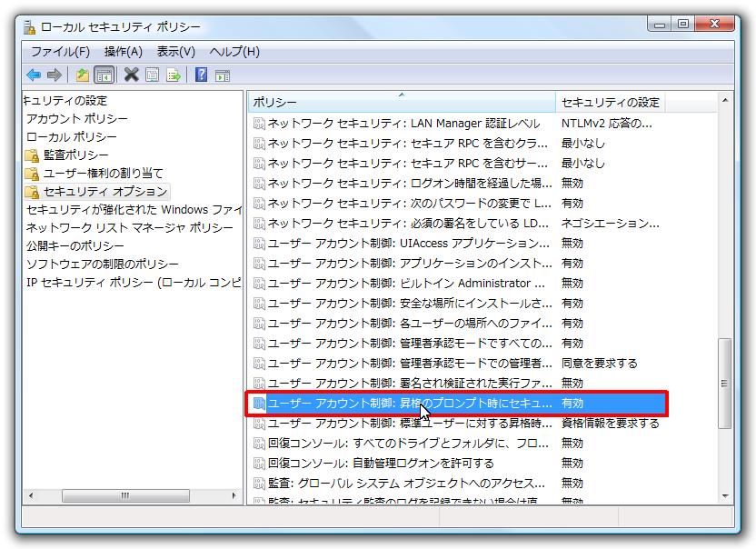Open the ヘルプ(H) menu
The height and width of the screenshot is (549, 756).
coord(234,52)
